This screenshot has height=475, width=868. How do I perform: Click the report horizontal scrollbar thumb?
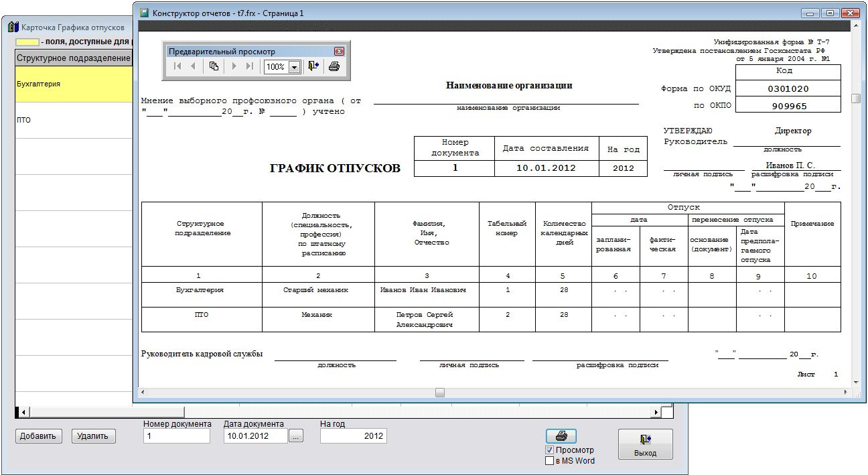439,393
